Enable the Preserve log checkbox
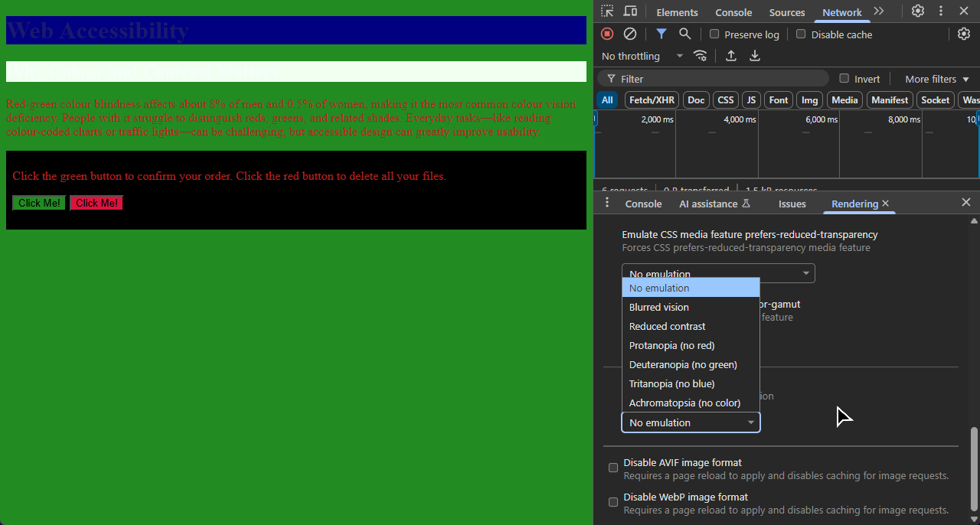The height and width of the screenshot is (525, 980). [714, 34]
